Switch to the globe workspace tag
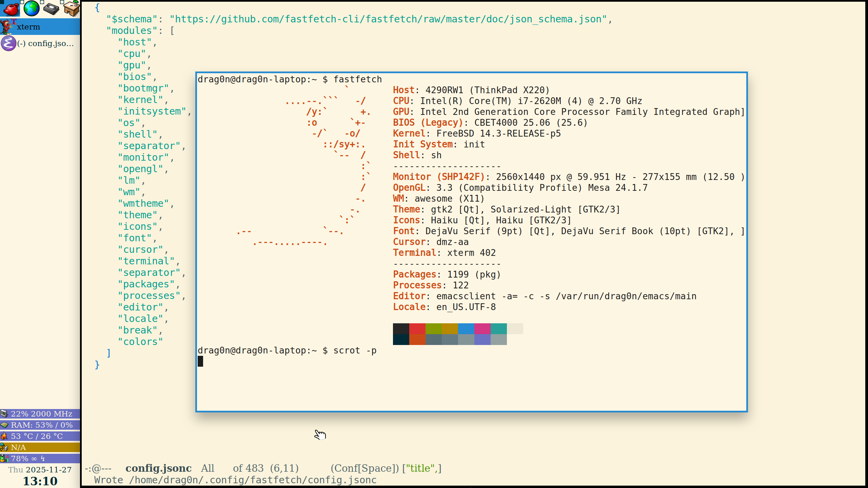 [31, 8]
